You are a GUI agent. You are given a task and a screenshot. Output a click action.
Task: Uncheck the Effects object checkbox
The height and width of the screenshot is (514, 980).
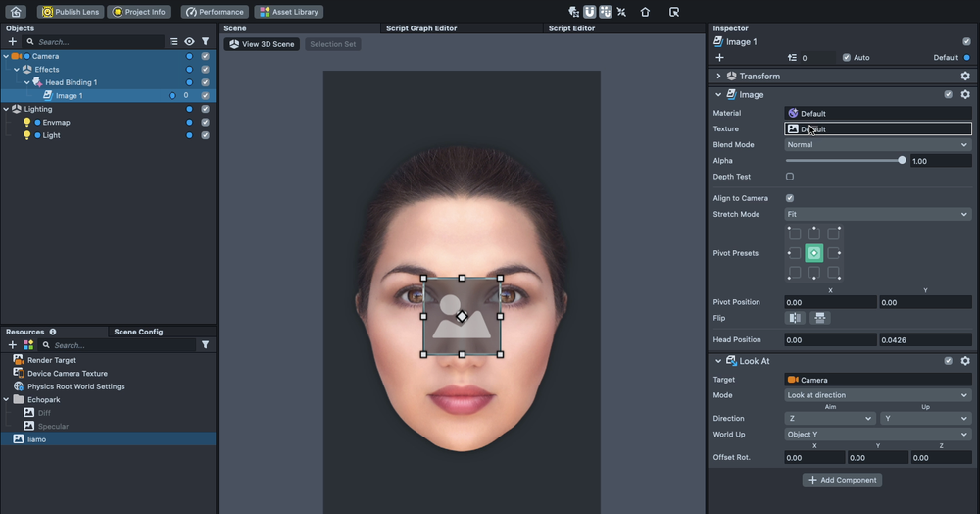205,70
